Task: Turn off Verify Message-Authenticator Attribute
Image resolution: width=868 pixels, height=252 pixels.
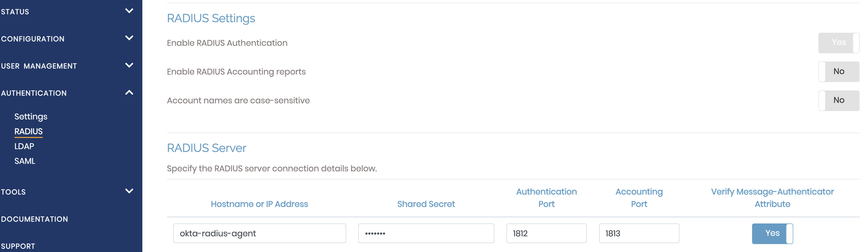Action: [x=773, y=233]
